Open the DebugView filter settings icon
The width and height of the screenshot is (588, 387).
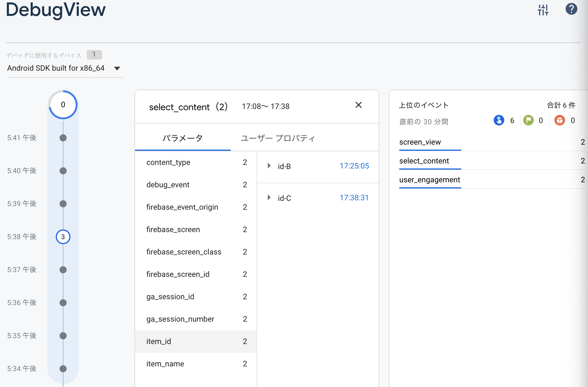point(543,10)
